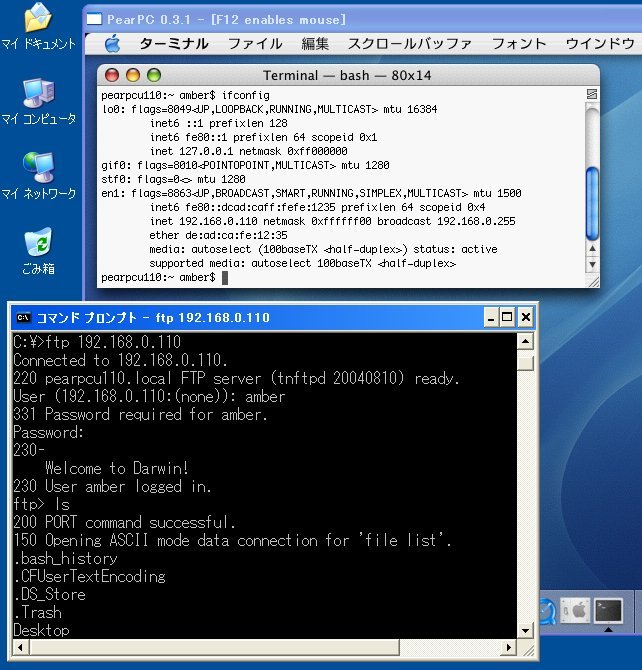
Task: Click the '.DS_Store' file entry
Action: coord(50,594)
